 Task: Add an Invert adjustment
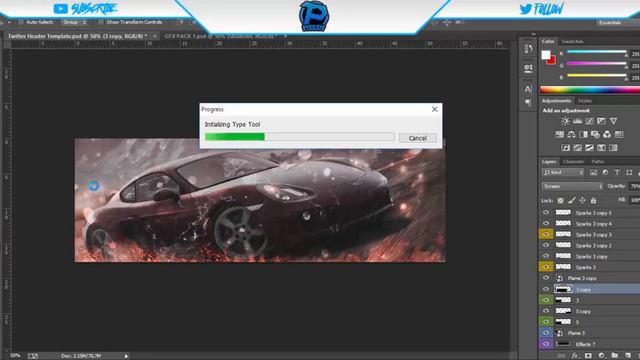pos(565,148)
